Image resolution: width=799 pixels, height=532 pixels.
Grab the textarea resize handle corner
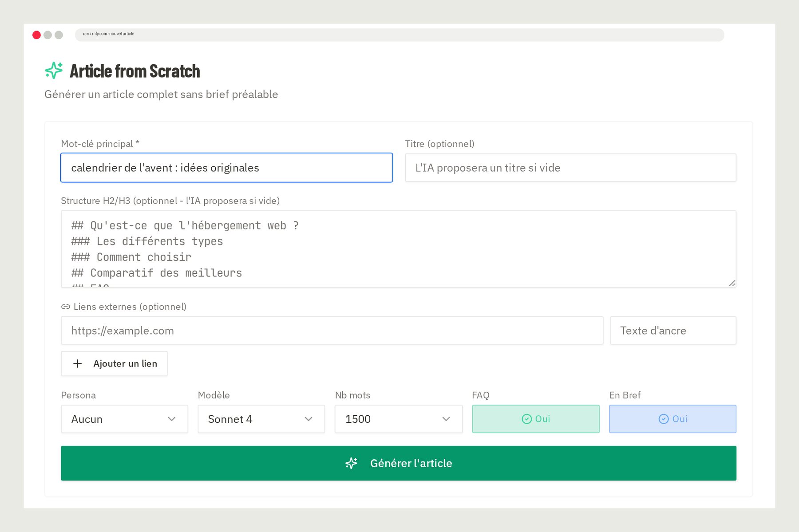pos(732,283)
